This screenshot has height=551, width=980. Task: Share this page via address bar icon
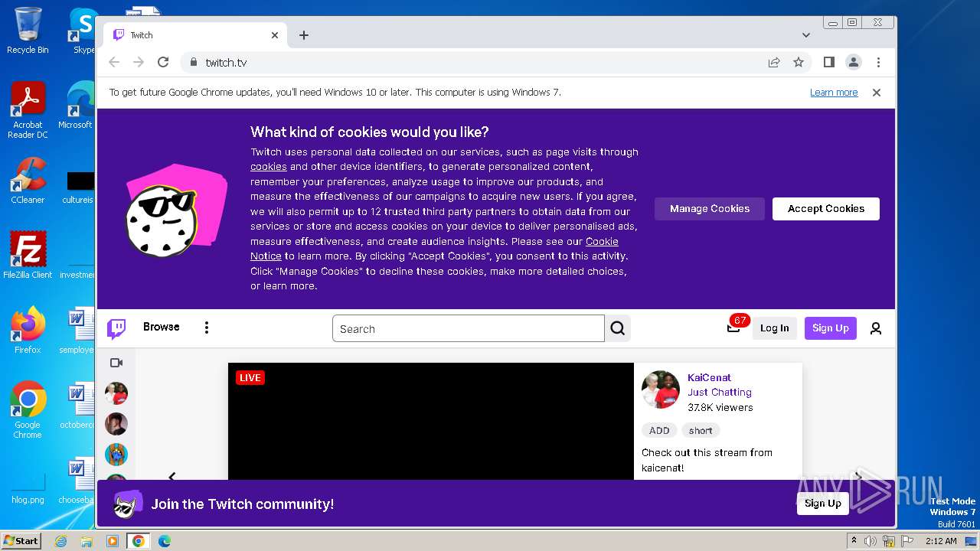click(x=774, y=62)
